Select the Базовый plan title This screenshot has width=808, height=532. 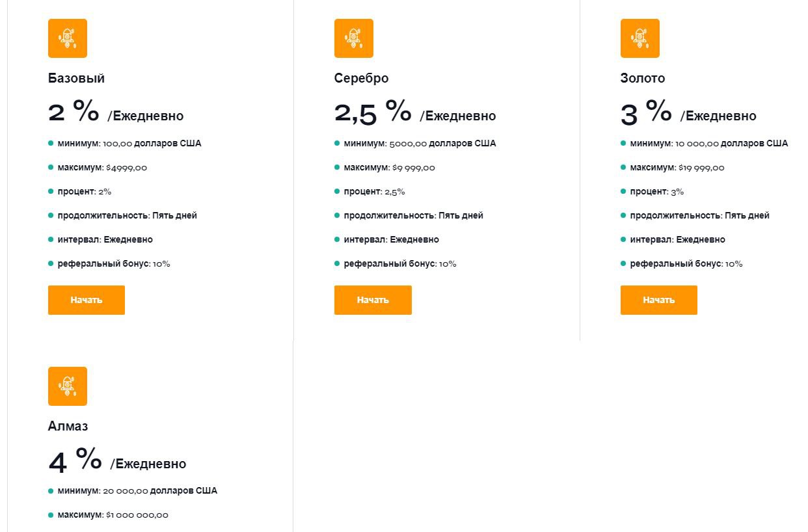click(x=76, y=78)
